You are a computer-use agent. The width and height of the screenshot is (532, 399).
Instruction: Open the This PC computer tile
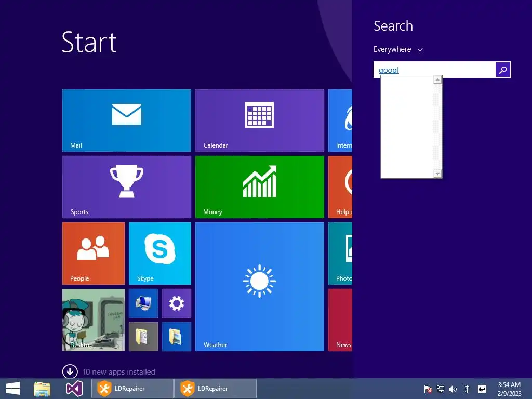click(143, 303)
